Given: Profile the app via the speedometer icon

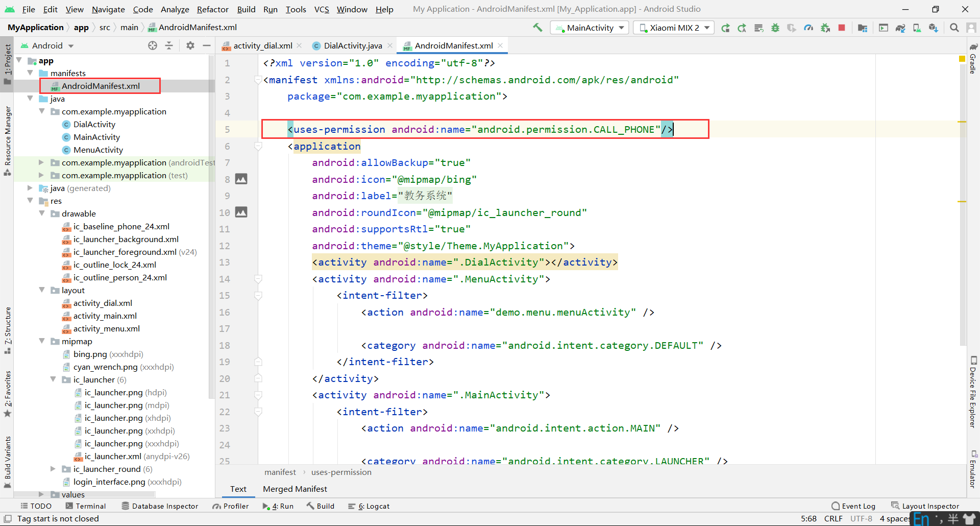Looking at the screenshot, I should click(809, 28).
